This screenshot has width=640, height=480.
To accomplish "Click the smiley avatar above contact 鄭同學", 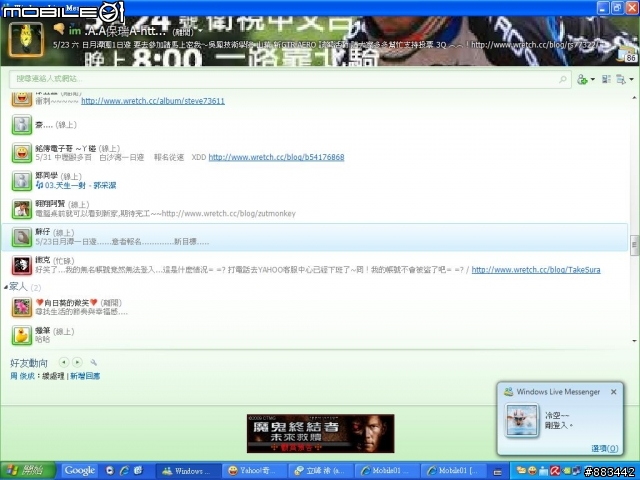I will 21,153.
